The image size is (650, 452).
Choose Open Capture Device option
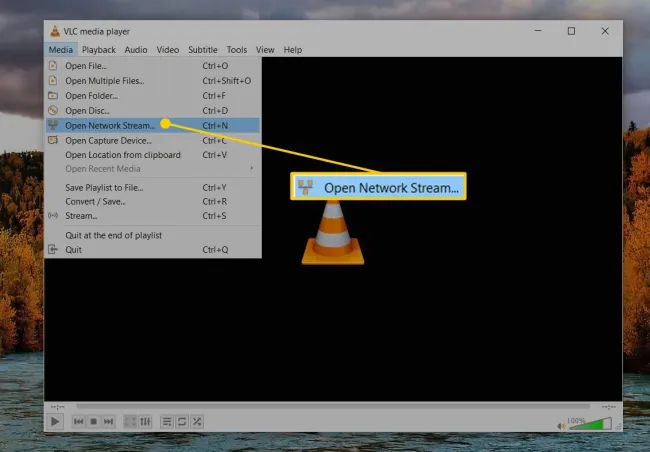tap(108, 140)
